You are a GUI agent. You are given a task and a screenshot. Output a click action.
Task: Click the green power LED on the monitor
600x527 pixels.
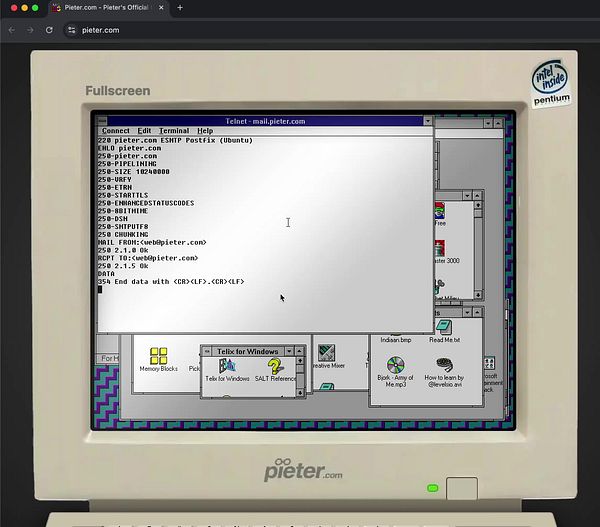pyautogui.click(x=432, y=488)
